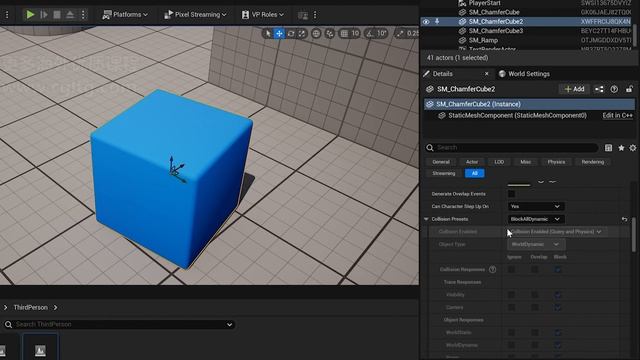Open property matrix table icon beside search
Screen dimensions: 640x360
[x=608, y=148]
